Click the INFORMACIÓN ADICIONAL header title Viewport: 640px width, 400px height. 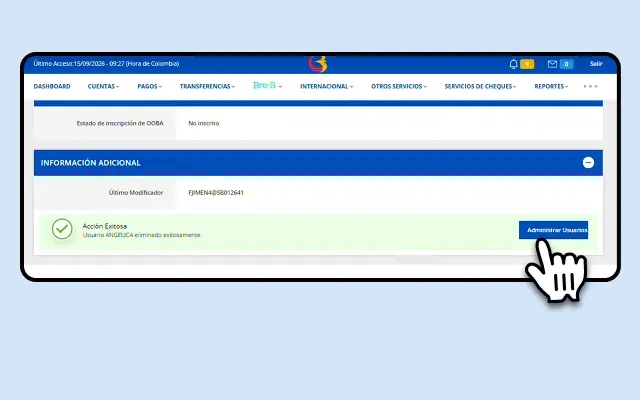[91, 162]
